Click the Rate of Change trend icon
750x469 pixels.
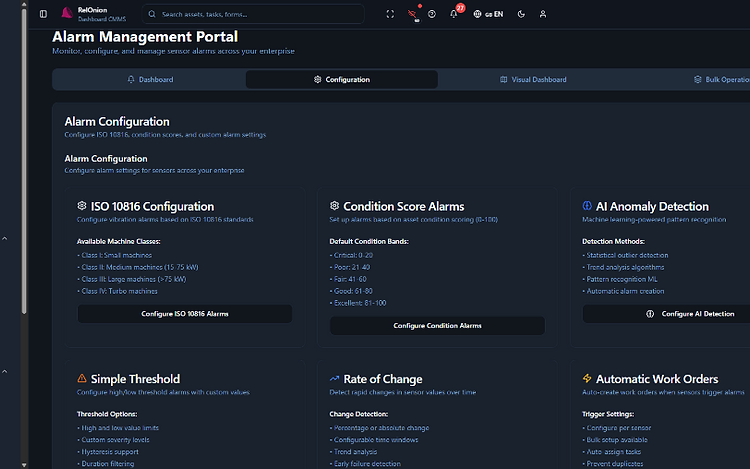point(334,378)
